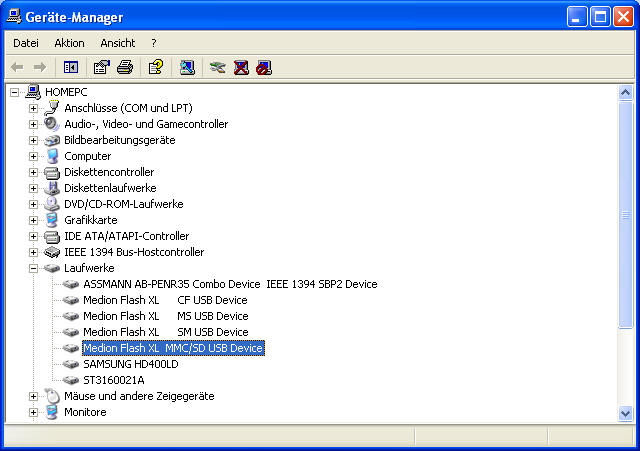The width and height of the screenshot is (640, 451).
Task: Click the DVD/CD-ROM-Laufwerke disc icon
Action: tap(52, 204)
